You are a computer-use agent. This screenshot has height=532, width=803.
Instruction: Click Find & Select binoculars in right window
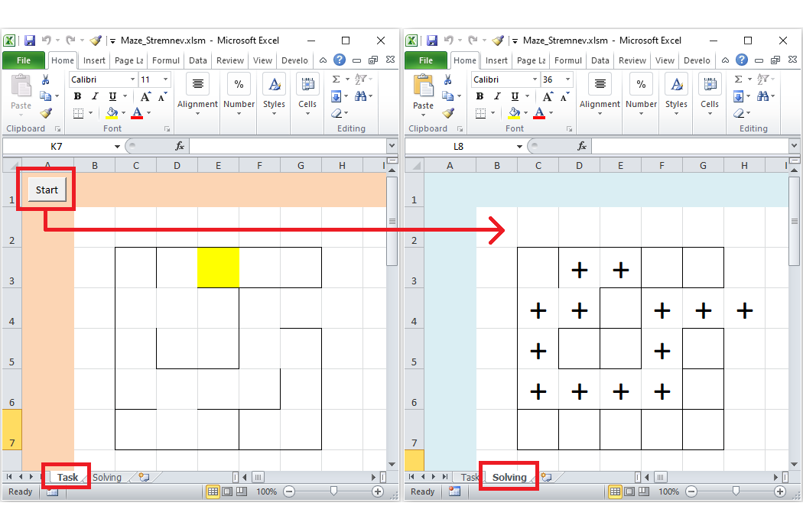[763, 96]
